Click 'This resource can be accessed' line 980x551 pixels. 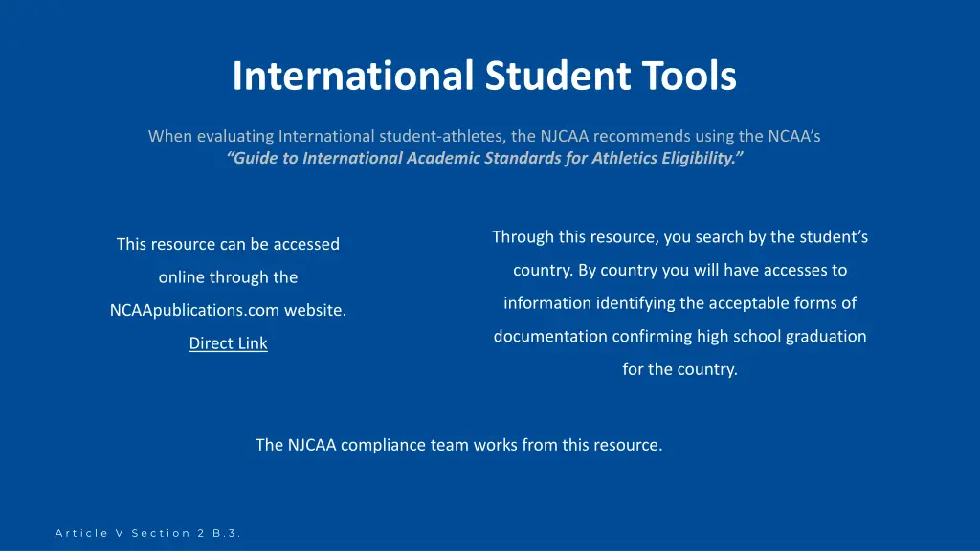point(228,244)
